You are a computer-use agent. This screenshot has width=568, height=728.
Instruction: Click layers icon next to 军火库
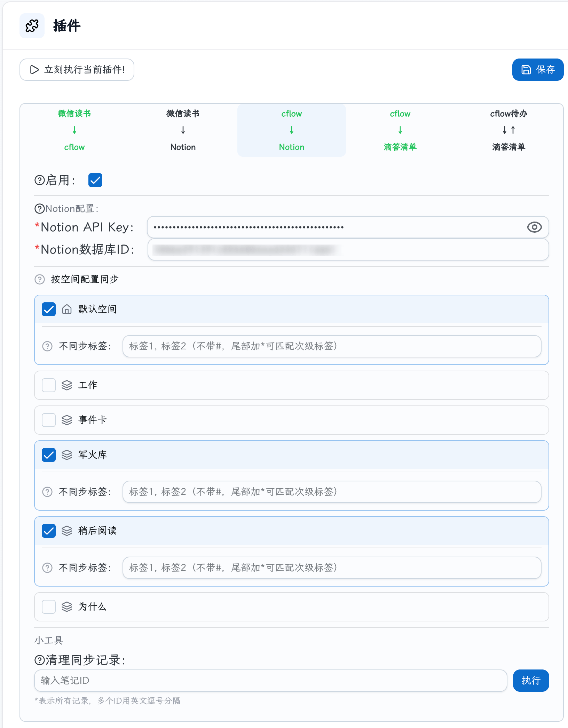(67, 455)
